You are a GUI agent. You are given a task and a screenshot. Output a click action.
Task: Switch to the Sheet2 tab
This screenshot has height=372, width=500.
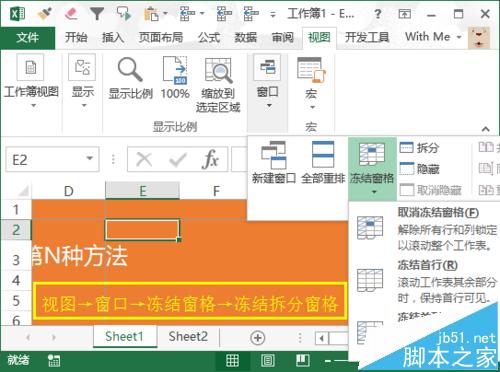tap(188, 336)
